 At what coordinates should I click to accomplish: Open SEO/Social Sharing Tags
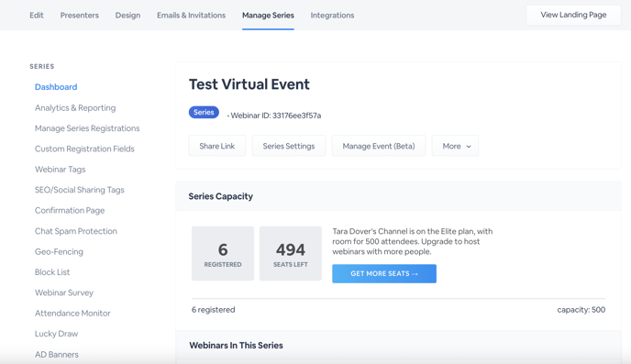pos(79,190)
